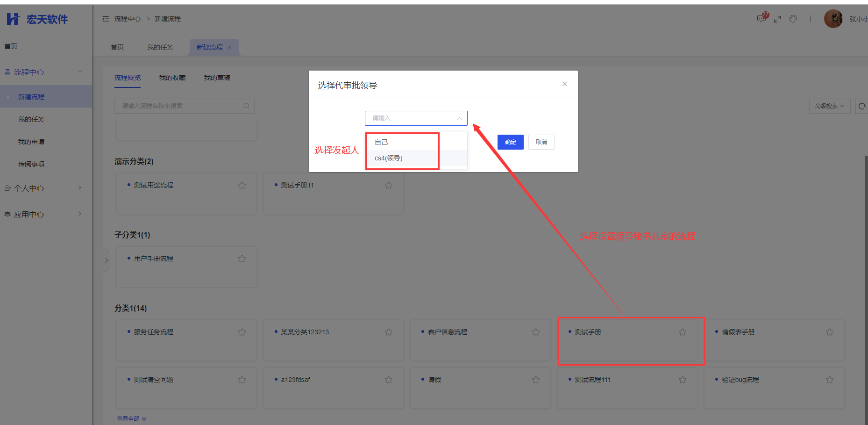
Task: Click the sidebar collapse menu icon
Action: 106,19
